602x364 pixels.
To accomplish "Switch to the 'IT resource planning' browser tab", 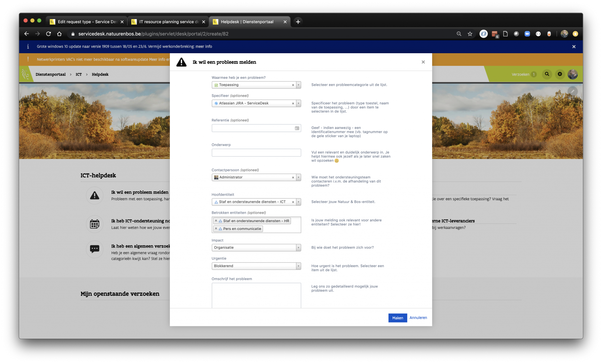I will [167, 21].
